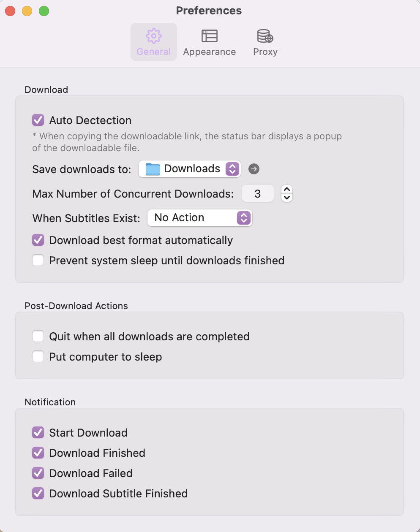
Task: Enable Prevent system sleep until downloads finished
Action: click(38, 261)
